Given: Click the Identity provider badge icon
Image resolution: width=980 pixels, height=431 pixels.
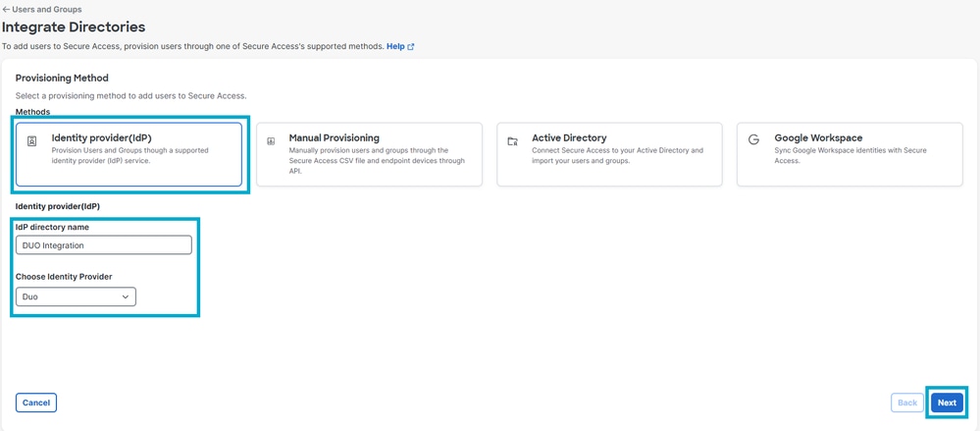Looking at the screenshot, I should [31, 141].
